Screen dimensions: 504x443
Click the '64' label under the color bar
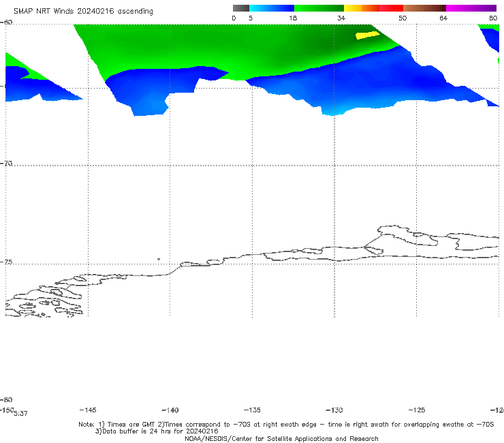point(443,18)
